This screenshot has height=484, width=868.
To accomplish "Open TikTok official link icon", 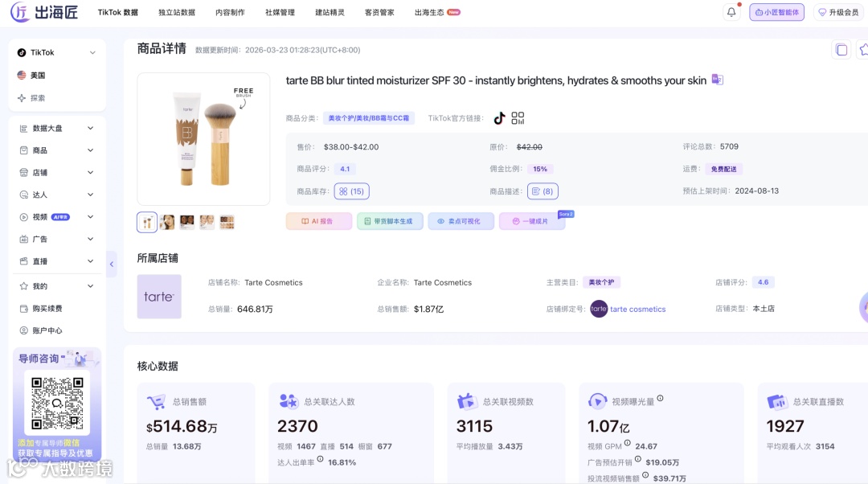I will (x=499, y=118).
